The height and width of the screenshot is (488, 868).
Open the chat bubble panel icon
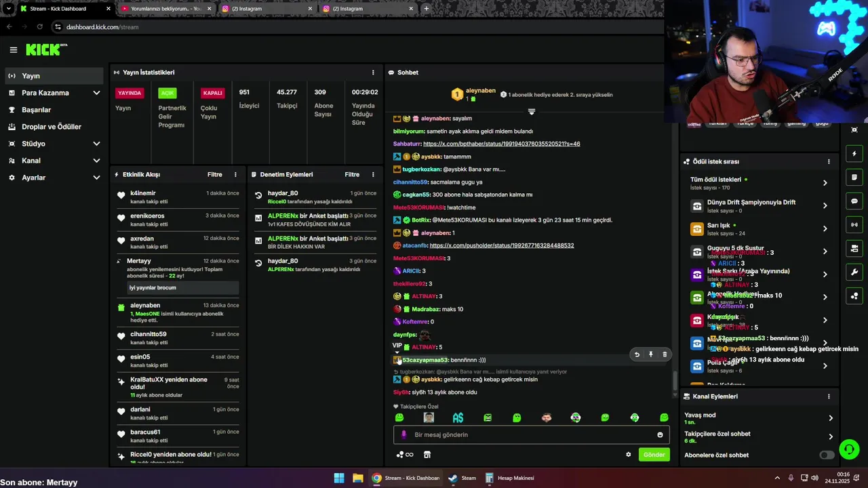click(x=854, y=201)
